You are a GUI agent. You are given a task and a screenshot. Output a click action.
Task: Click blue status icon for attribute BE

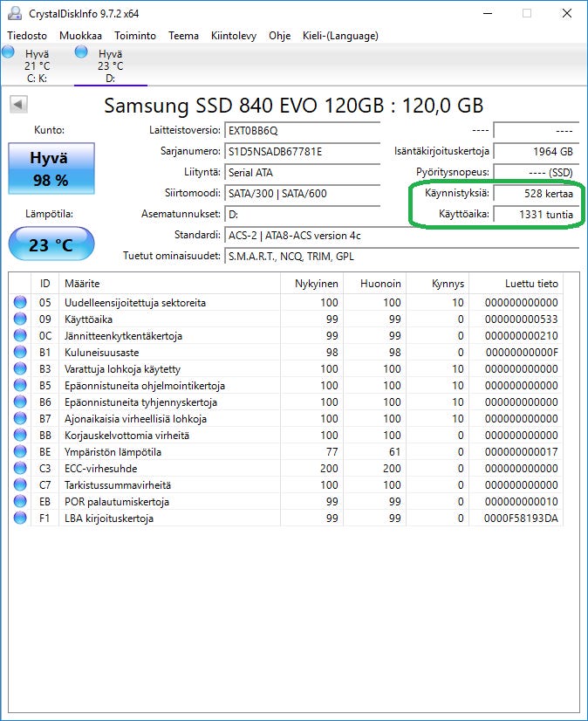pos(20,451)
